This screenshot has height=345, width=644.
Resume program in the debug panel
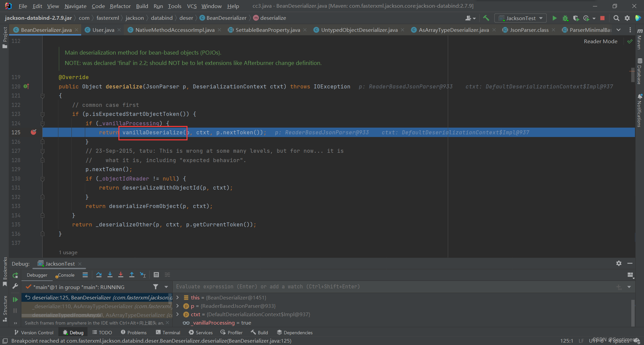pyautogui.click(x=15, y=299)
